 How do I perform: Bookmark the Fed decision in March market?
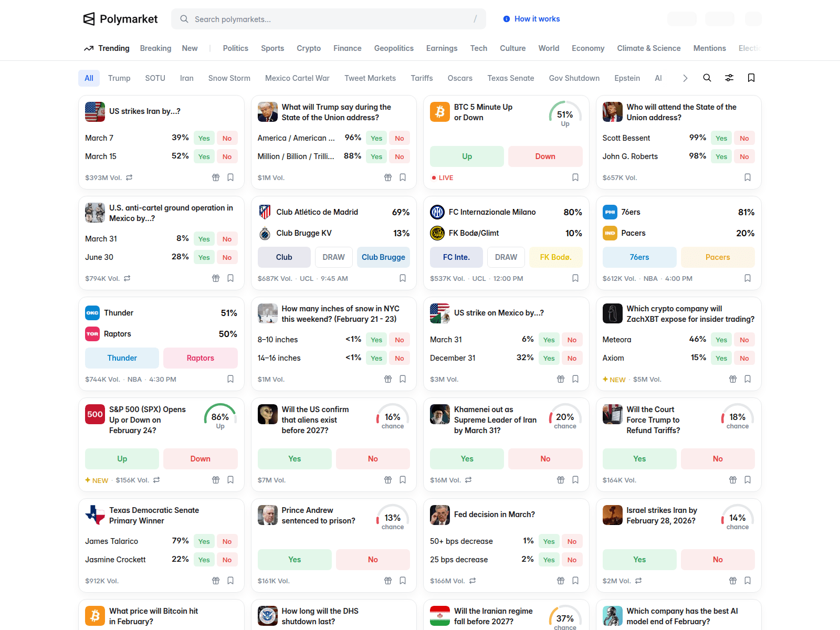pyautogui.click(x=575, y=581)
